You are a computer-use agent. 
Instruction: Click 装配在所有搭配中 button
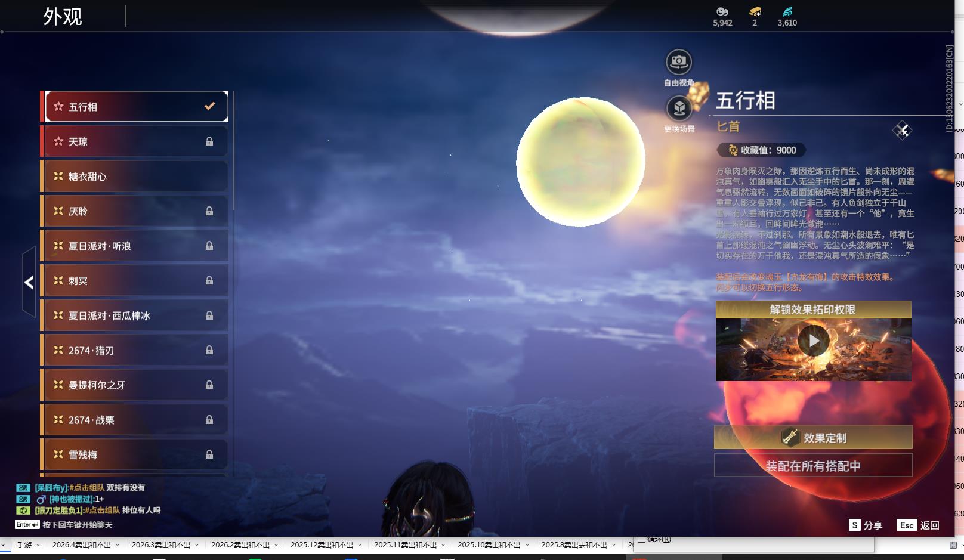click(812, 466)
